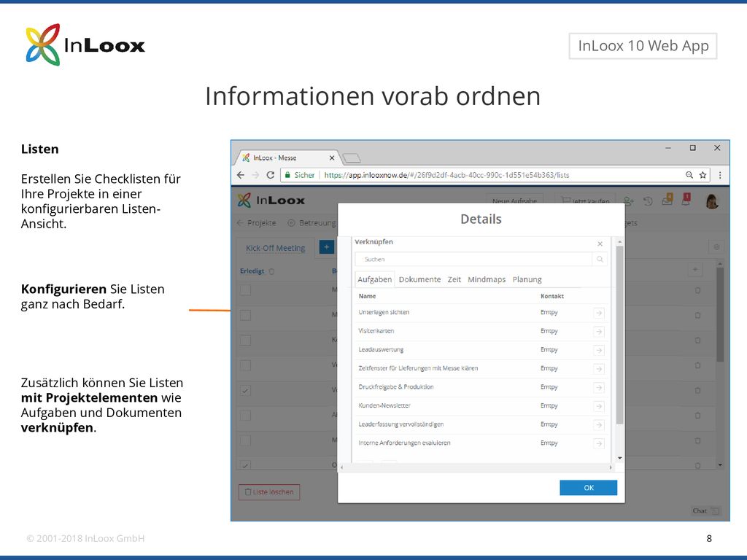This screenshot has width=747, height=560.
Task: Click arrow icon for Interne Anforderungen evaluieren
Action: coord(599,443)
